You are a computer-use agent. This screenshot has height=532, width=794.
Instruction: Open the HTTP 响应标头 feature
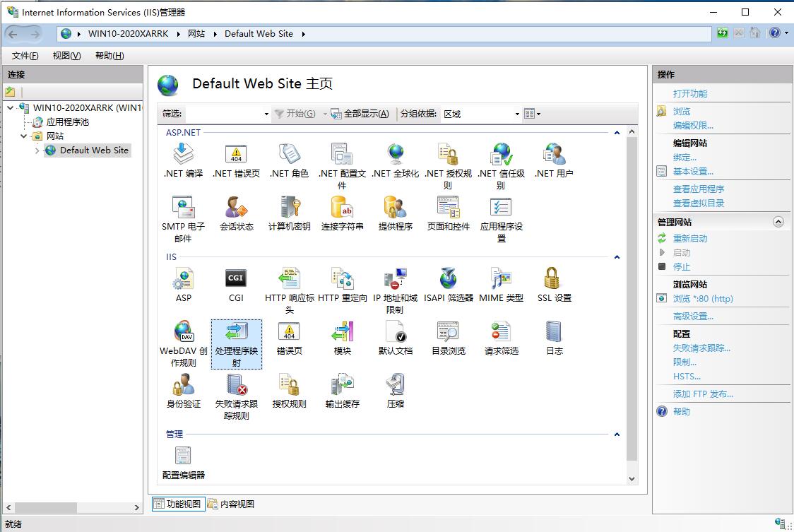click(289, 291)
